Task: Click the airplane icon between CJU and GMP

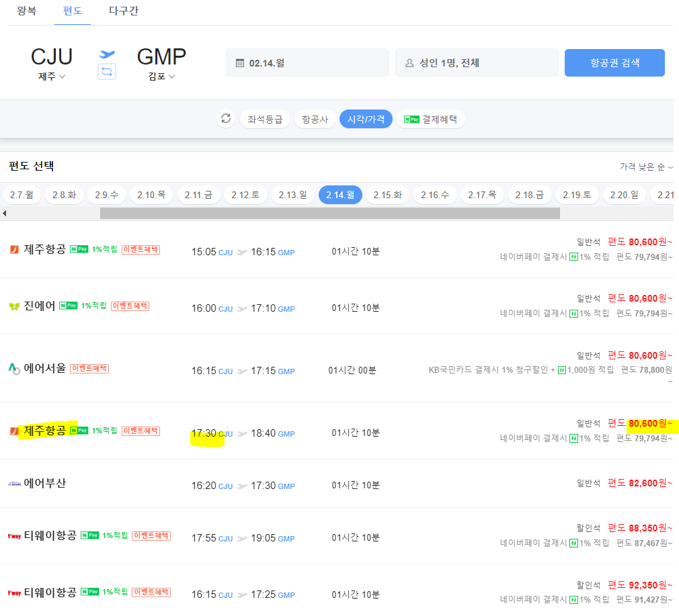Action: click(x=107, y=54)
